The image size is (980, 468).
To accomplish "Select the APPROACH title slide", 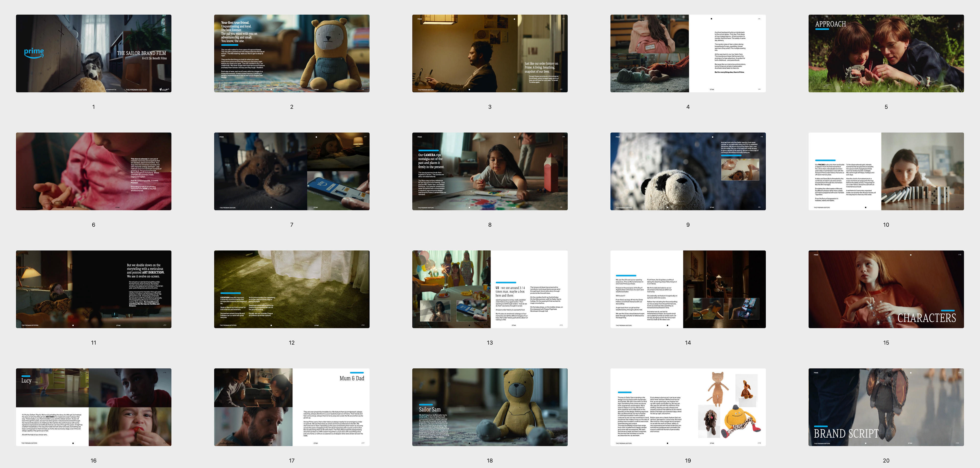I will 886,53.
